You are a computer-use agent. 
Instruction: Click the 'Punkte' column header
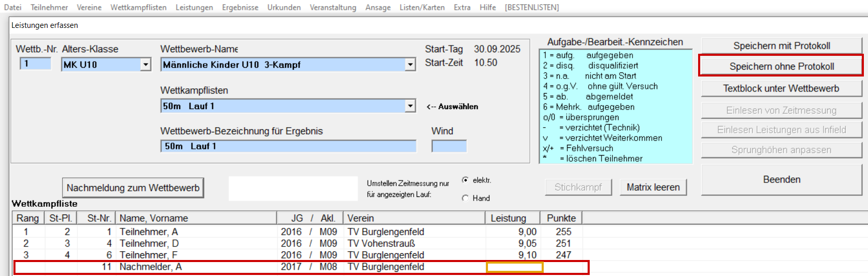(x=561, y=218)
